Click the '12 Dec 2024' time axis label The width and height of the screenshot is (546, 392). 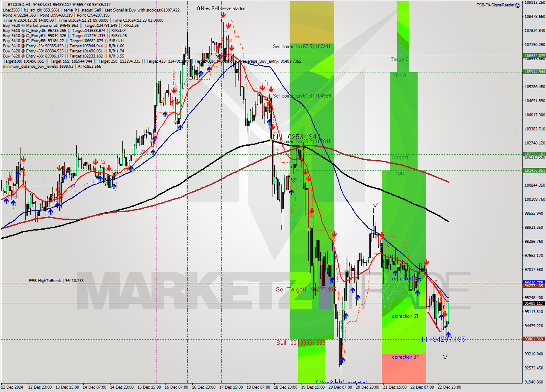point(11,387)
